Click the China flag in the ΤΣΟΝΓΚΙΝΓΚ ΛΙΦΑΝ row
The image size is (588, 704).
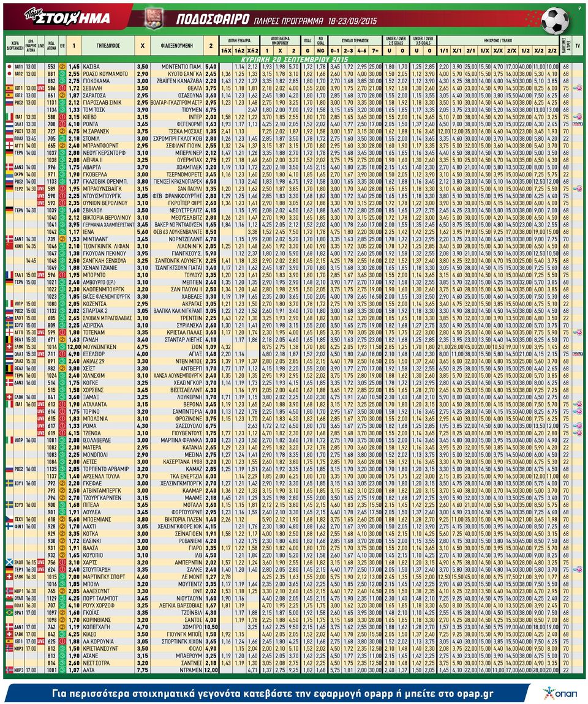coord(9,246)
